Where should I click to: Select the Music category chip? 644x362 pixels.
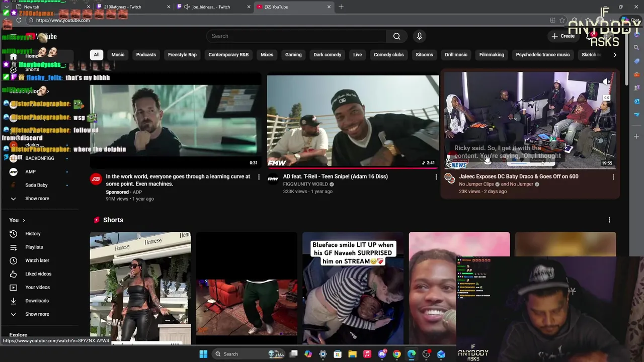[118, 55]
